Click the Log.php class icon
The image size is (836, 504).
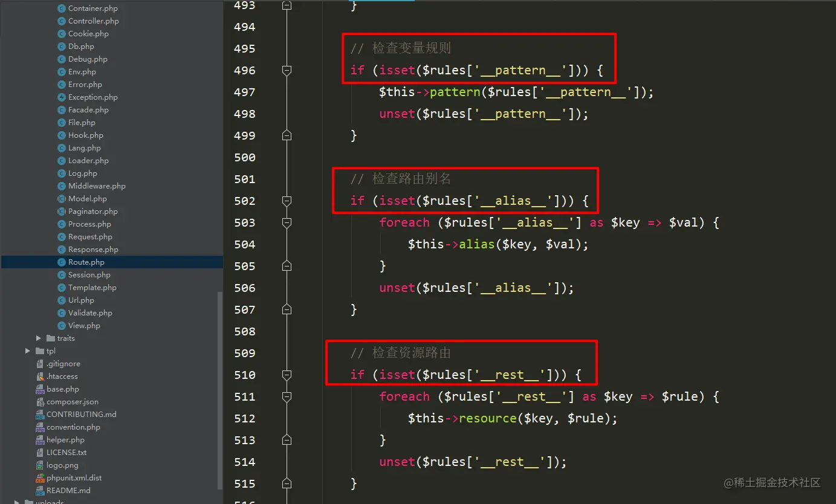[x=62, y=173]
